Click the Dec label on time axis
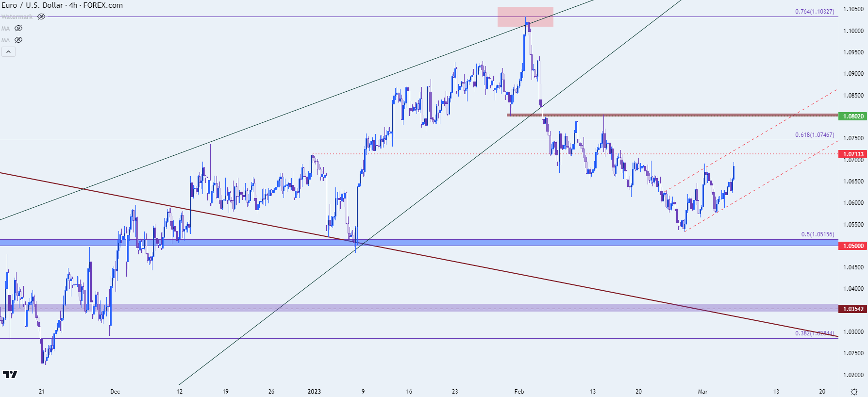This screenshot has height=397, width=868. point(115,392)
